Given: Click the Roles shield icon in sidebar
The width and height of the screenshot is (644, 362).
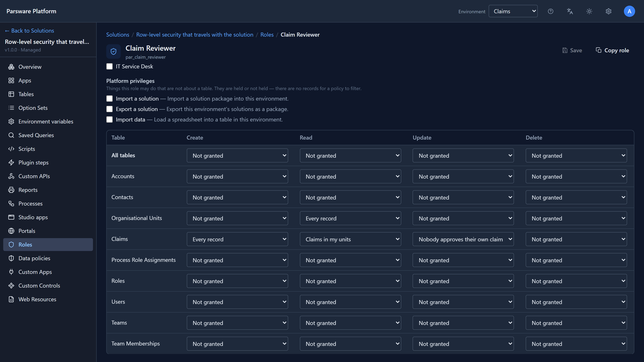Looking at the screenshot, I should click(11, 245).
